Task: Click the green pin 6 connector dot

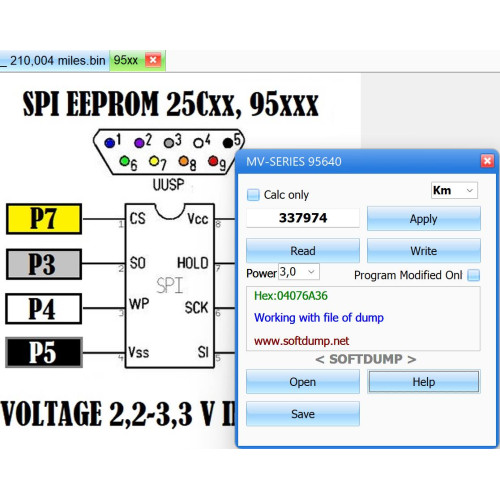Action: click(x=124, y=161)
